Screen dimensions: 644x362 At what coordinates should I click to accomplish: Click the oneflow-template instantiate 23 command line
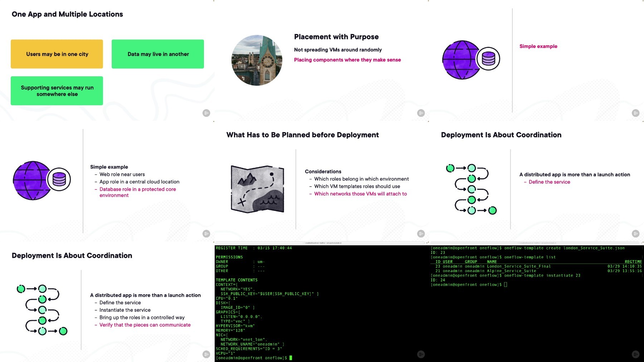pyautogui.click(x=506, y=275)
